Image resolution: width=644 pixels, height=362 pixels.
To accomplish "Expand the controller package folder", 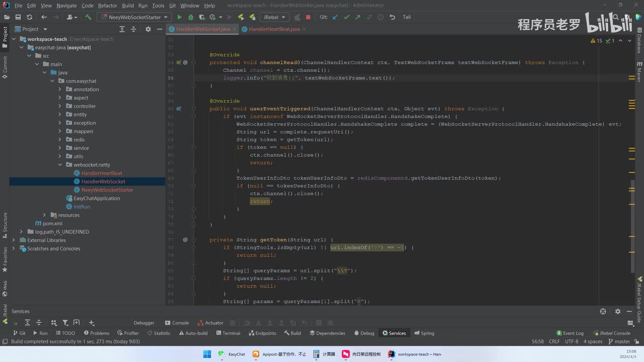I will (60, 106).
